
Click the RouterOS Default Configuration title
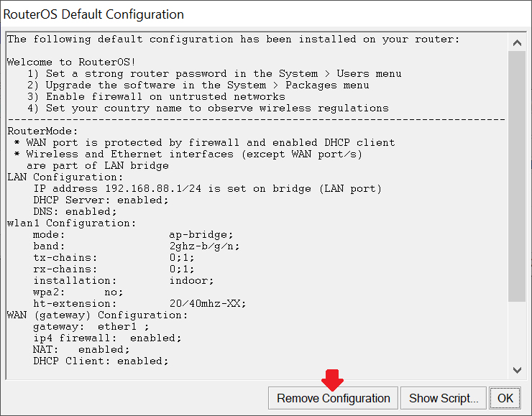tap(93, 14)
